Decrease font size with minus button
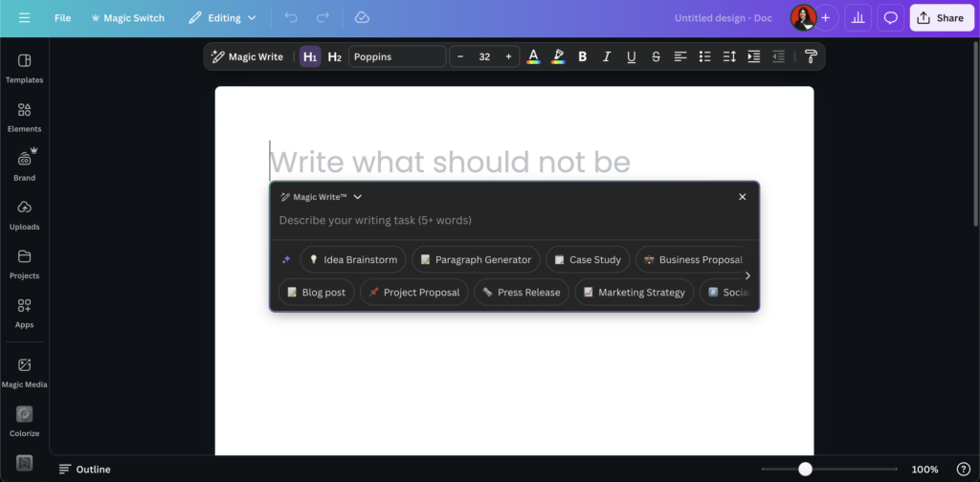This screenshot has height=482, width=980. pos(460,56)
